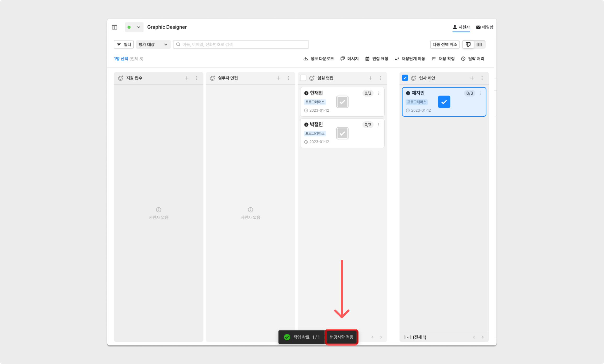Open three-dot menu on 한재현 card
The width and height of the screenshot is (604, 364).
(378, 93)
